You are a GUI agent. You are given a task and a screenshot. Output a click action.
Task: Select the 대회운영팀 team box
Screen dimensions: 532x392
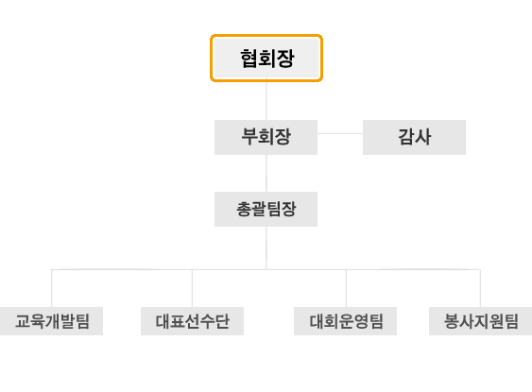(x=346, y=321)
